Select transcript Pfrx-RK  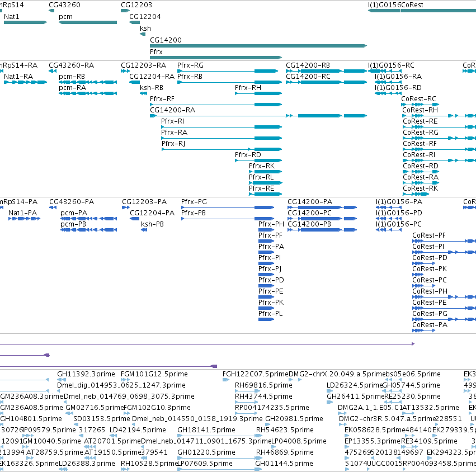pyautogui.click(x=266, y=172)
